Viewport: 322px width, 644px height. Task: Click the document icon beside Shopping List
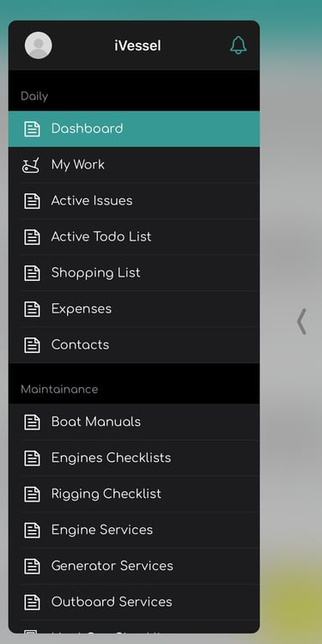click(x=32, y=273)
